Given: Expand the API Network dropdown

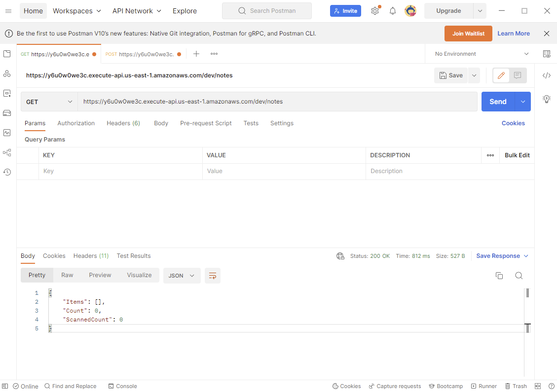Looking at the screenshot, I should [x=137, y=11].
